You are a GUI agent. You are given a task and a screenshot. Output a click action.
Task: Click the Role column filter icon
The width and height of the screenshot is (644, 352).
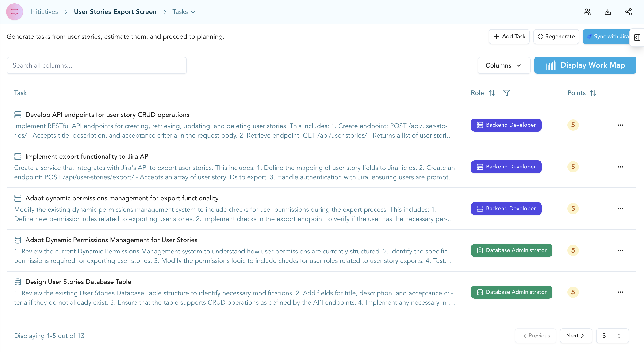coord(506,93)
